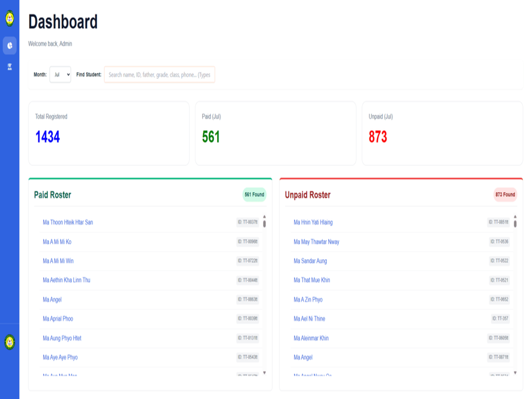
Task: Click the ID: TT-0037tt badge
Action: pos(248,222)
